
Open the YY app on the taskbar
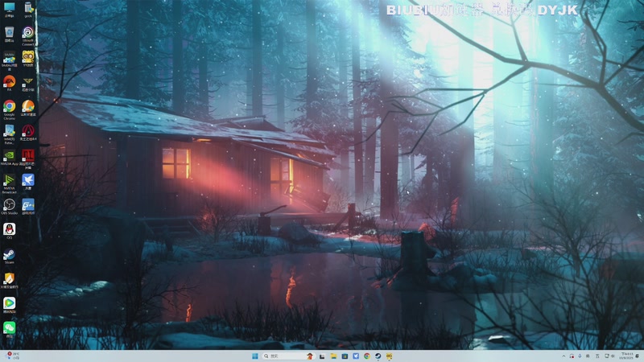coord(389,356)
